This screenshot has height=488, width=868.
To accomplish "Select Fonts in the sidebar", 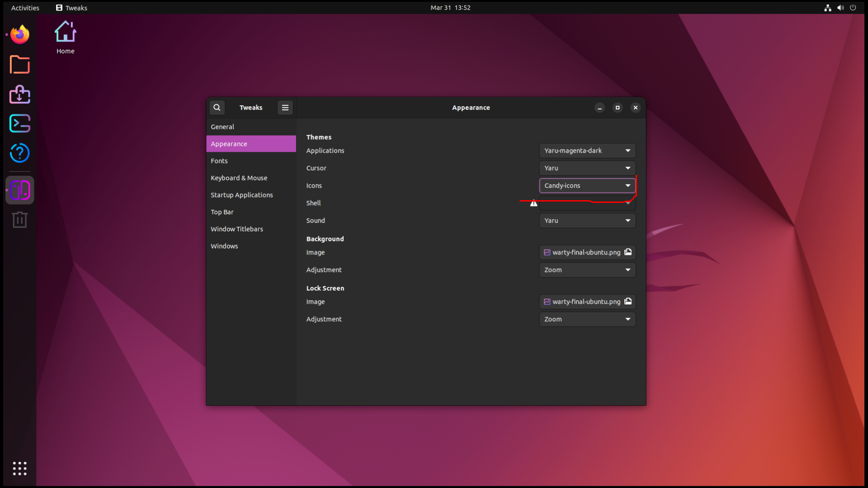I will [251, 161].
